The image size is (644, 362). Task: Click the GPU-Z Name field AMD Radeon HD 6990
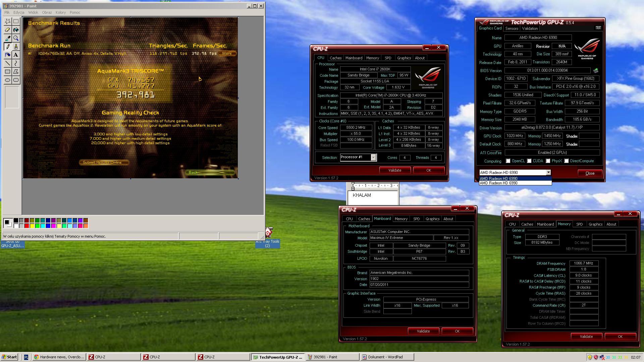click(x=538, y=38)
